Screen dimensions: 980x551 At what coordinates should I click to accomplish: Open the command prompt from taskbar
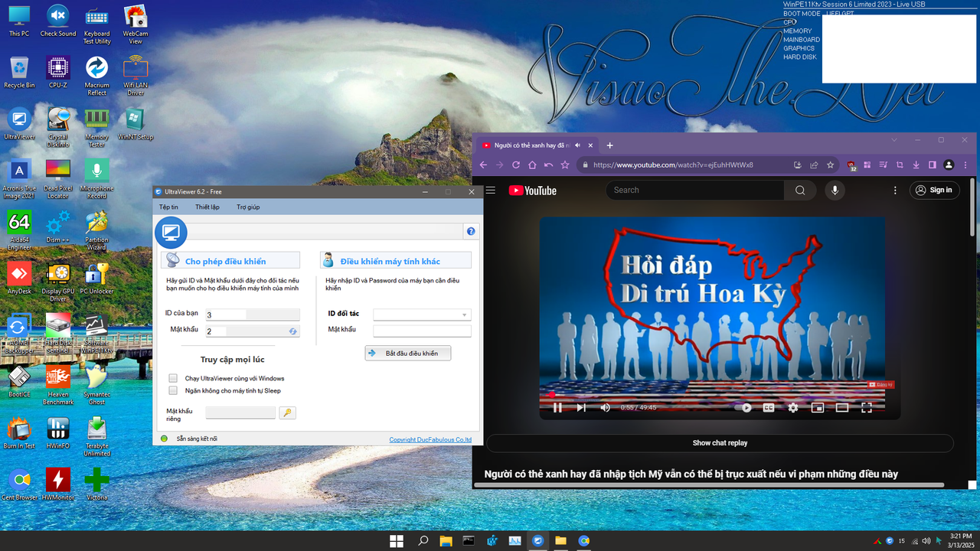[469, 541]
